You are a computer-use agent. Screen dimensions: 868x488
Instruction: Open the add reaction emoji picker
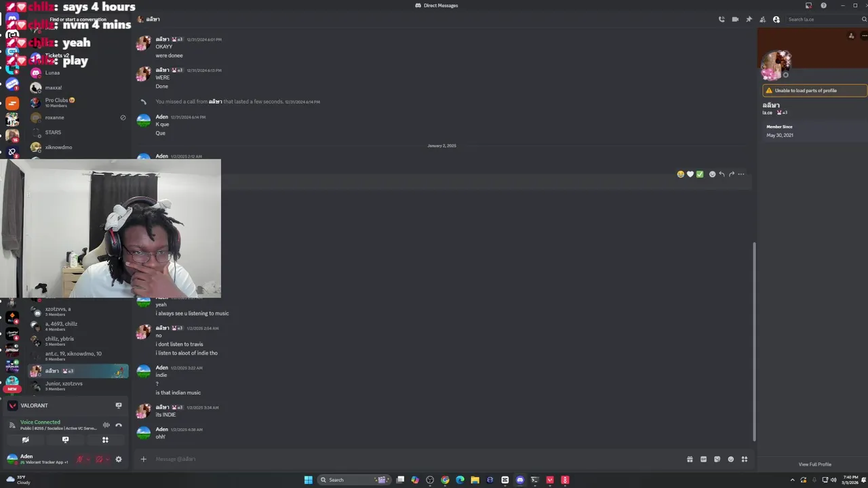(x=712, y=174)
